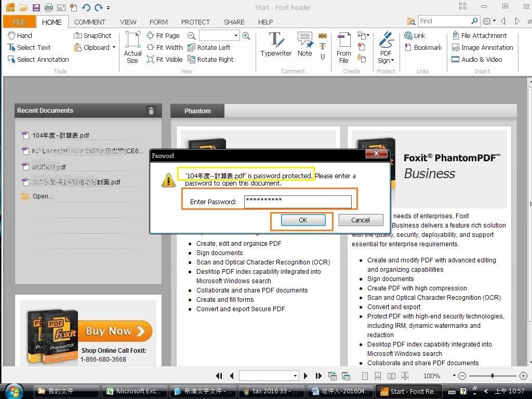Go to the first page
Image resolution: width=532 pixels, height=399 pixels.
point(219,376)
